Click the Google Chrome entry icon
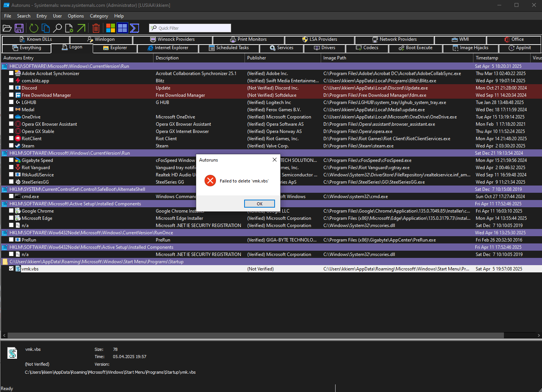542x392 pixels. pyautogui.click(x=18, y=211)
